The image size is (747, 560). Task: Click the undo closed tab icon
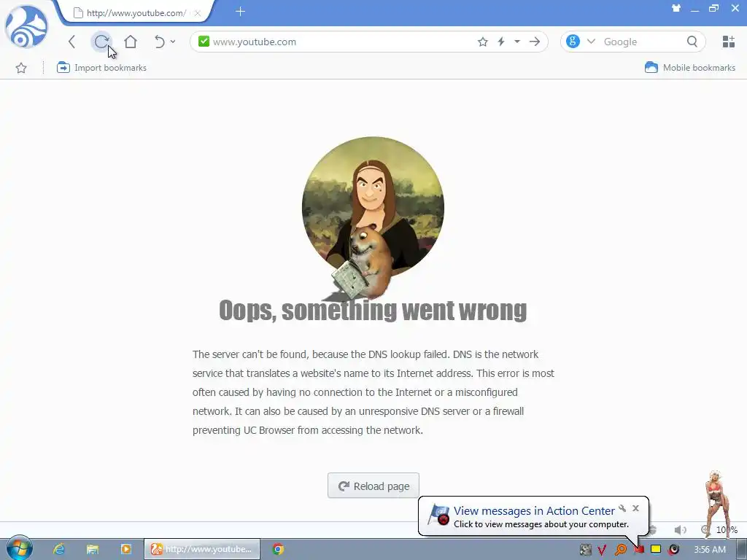[x=160, y=42]
